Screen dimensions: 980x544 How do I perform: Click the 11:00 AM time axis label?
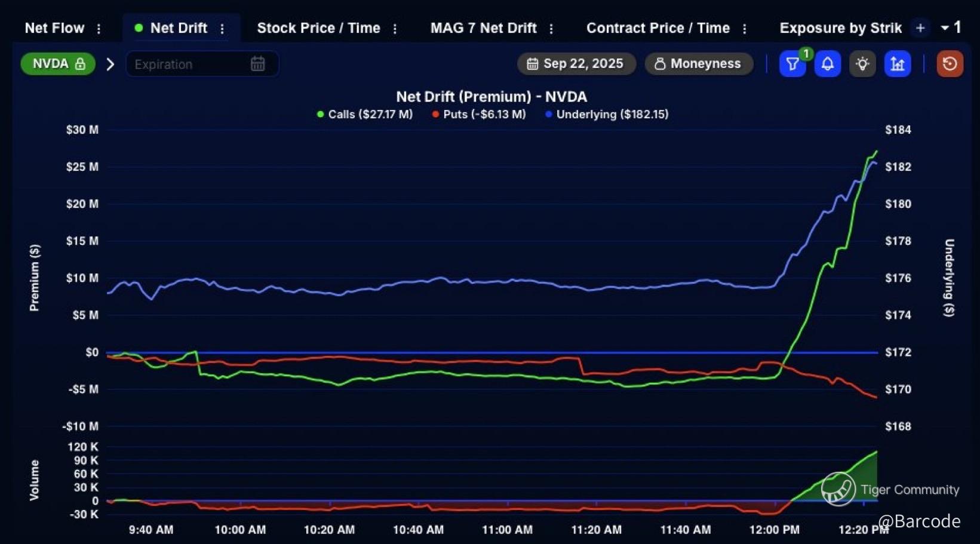pos(507,530)
